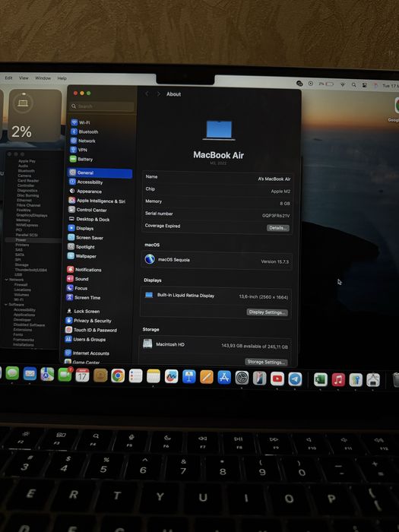Select Internet Accounts in the sidebar
Image resolution: width=399 pixels, height=532 pixels.
tap(87, 353)
